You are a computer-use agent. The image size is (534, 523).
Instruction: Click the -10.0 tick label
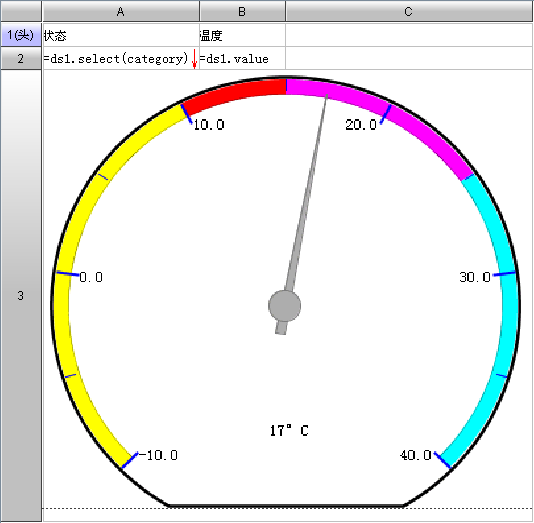(158, 455)
